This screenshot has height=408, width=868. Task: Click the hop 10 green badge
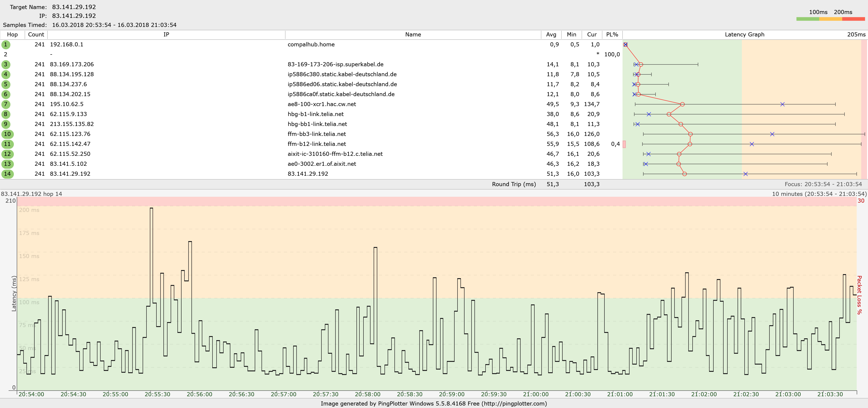tap(7, 134)
